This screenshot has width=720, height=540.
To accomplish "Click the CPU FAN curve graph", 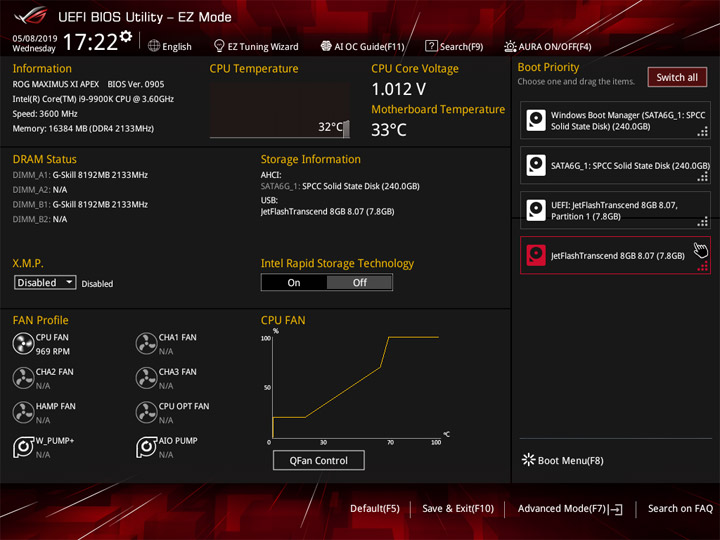I will coord(354,386).
